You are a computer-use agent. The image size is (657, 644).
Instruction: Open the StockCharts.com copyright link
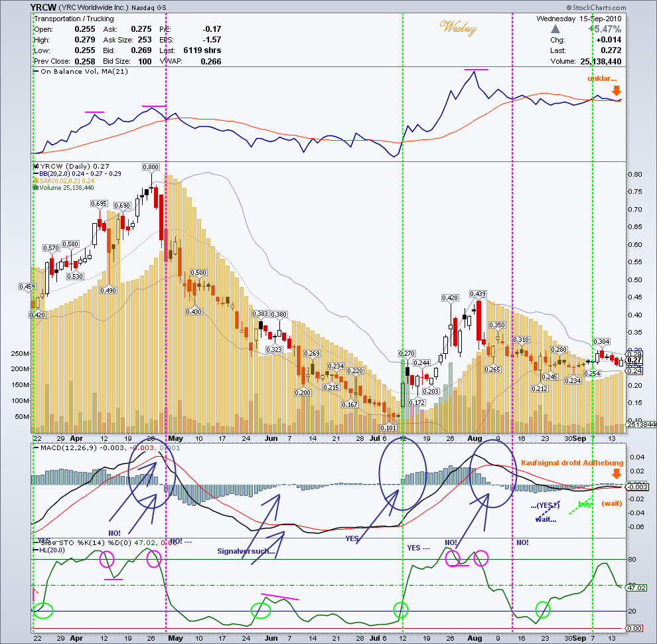click(x=596, y=7)
